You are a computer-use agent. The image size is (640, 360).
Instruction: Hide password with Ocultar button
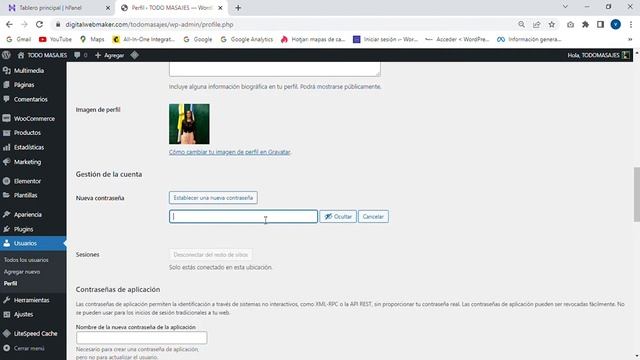(x=338, y=217)
